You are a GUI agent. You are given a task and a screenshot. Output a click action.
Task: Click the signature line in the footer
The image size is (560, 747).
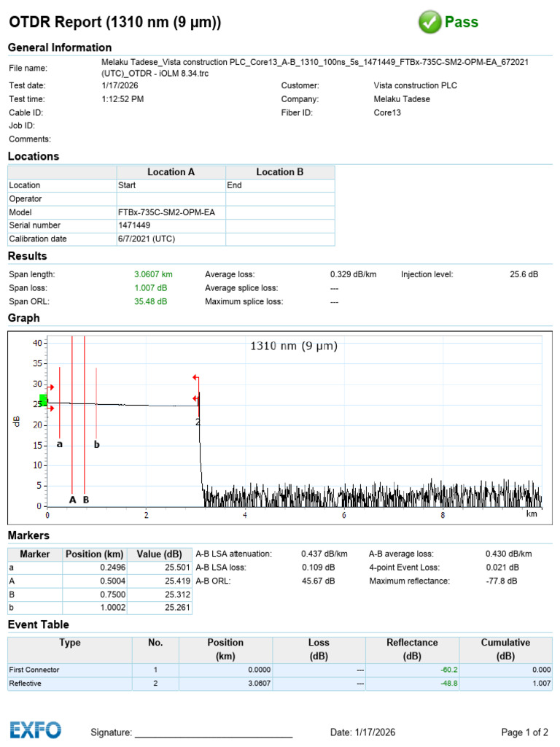point(214,737)
